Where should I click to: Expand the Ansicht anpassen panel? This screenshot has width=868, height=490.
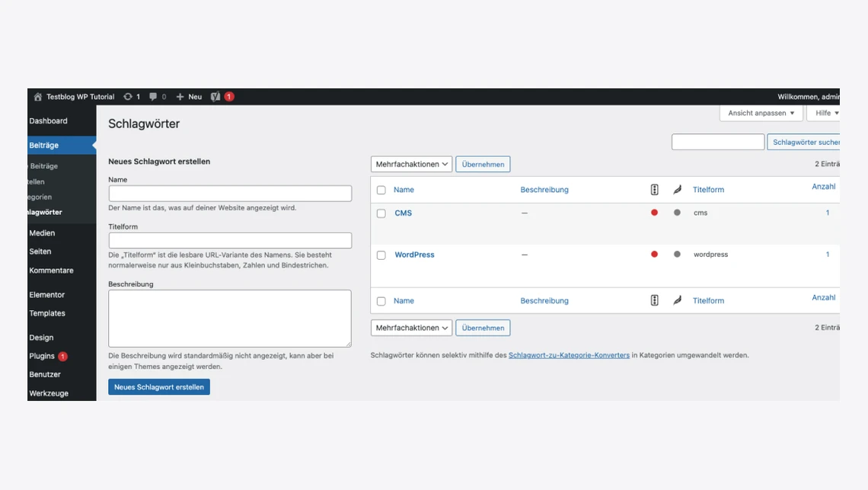761,113
